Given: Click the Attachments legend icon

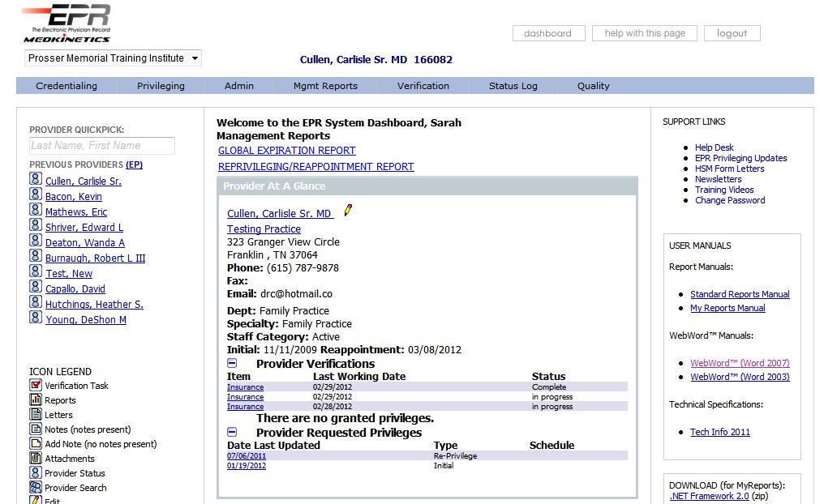Looking at the screenshot, I should pyautogui.click(x=35, y=458).
